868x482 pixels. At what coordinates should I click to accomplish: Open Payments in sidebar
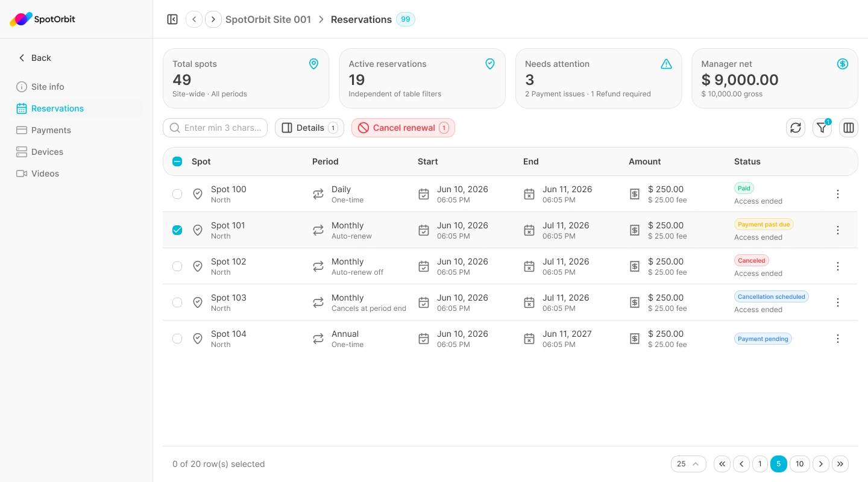coord(77,130)
